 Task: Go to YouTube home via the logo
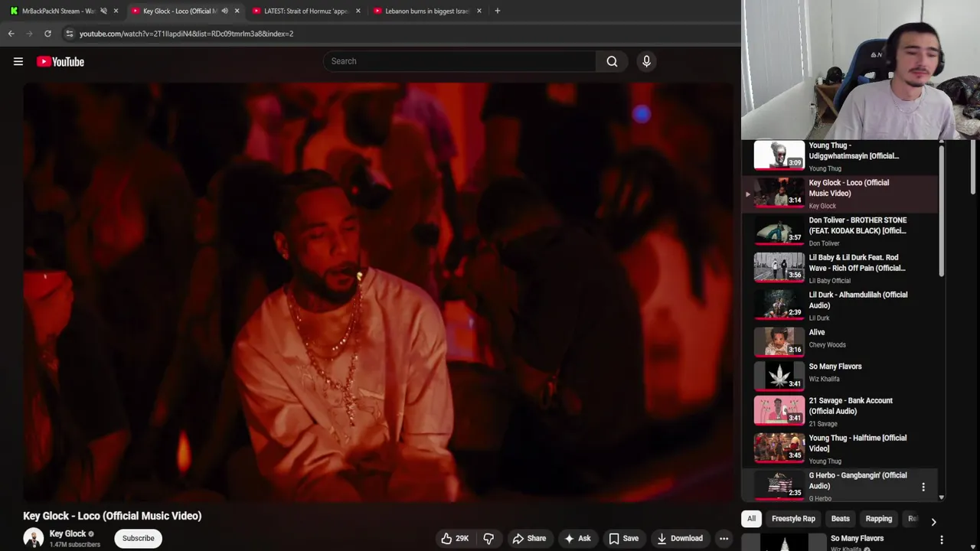(x=60, y=61)
